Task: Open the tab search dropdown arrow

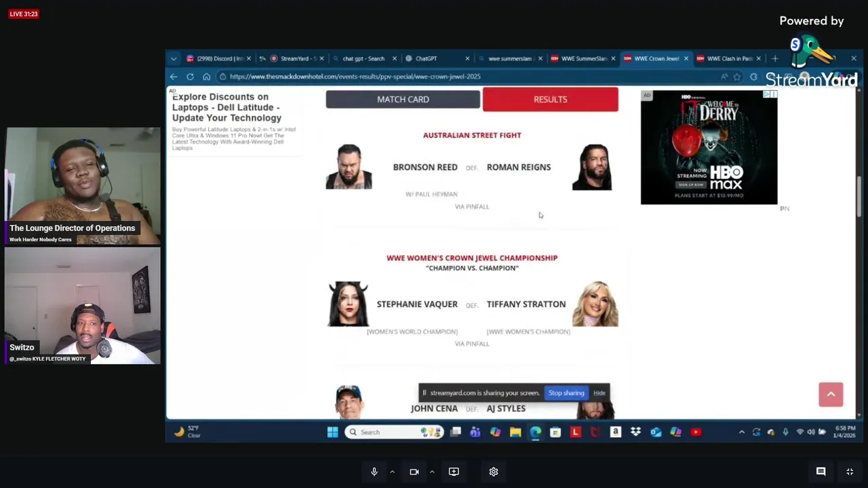Action: pyautogui.click(x=174, y=58)
